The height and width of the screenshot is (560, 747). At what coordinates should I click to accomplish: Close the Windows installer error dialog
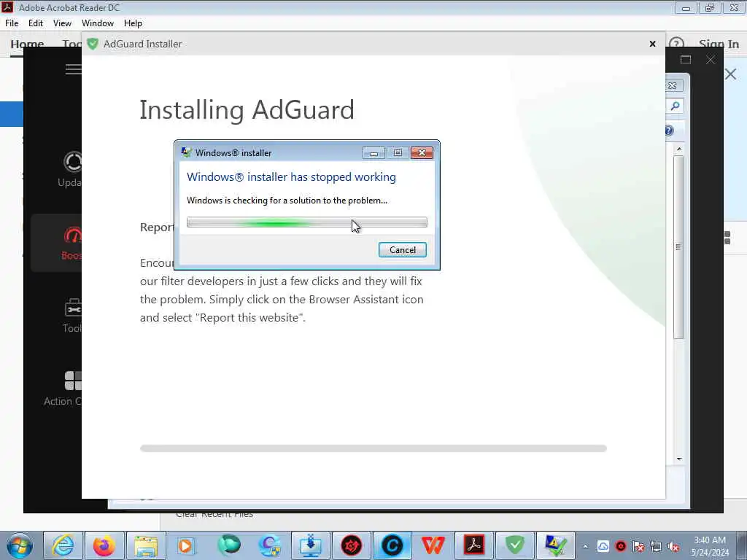click(422, 153)
